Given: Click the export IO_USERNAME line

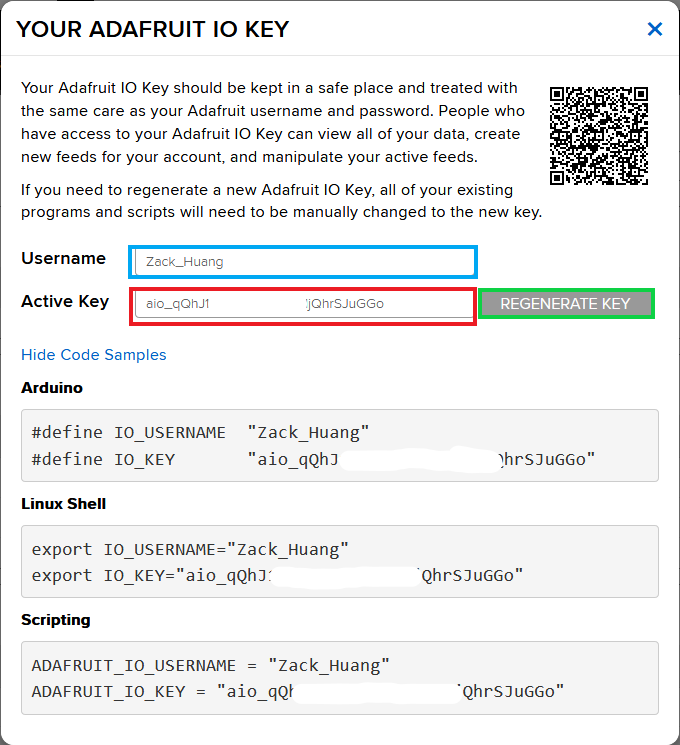Looking at the screenshot, I should (x=190, y=549).
